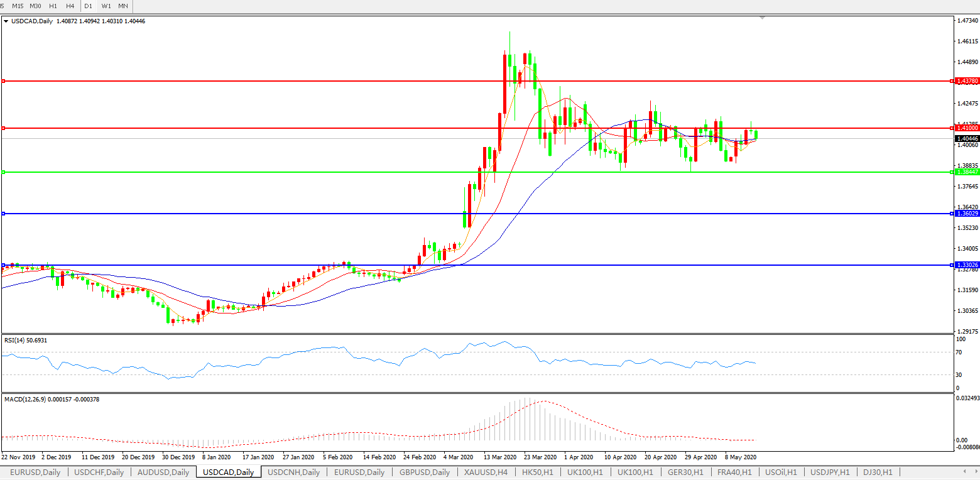The width and height of the screenshot is (980, 480).
Task: Switch to the MN monthly timeframe
Action: (x=123, y=6)
